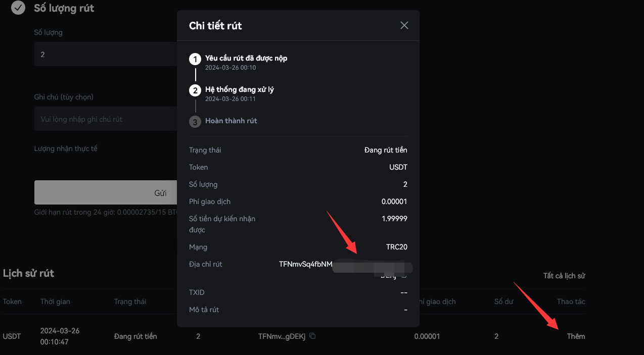Click the Thời gian column header
Image resolution: width=644 pixels, height=355 pixels.
[x=55, y=301]
